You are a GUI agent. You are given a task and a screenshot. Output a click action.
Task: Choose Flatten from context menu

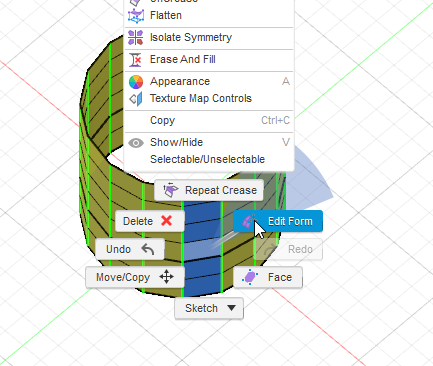(209, 16)
